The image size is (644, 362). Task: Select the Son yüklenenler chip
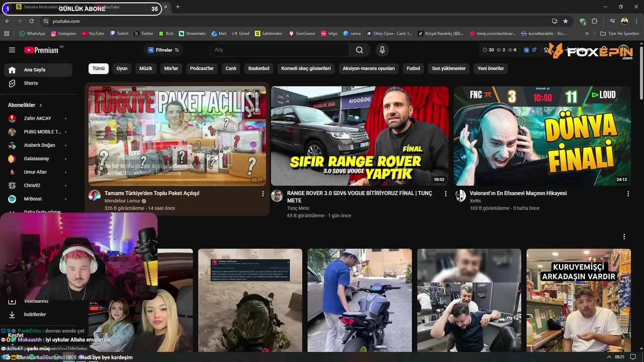pyautogui.click(x=449, y=68)
